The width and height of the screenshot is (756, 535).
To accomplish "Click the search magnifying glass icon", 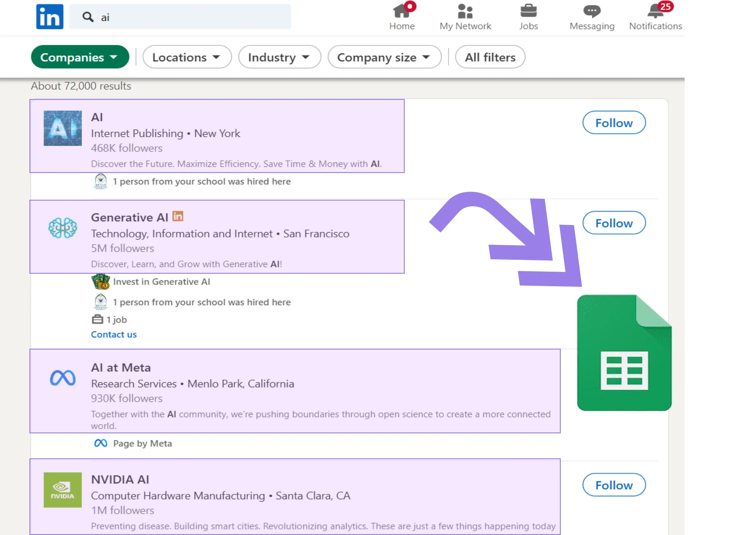I will tap(87, 17).
